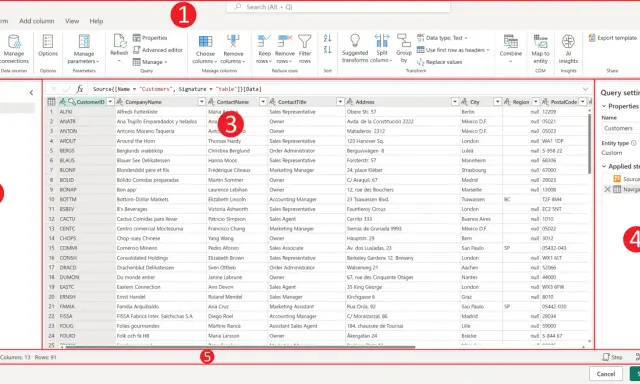Click the vertical scrollbar of data grid
The height and width of the screenshot is (384, 640).
[x=589, y=143]
